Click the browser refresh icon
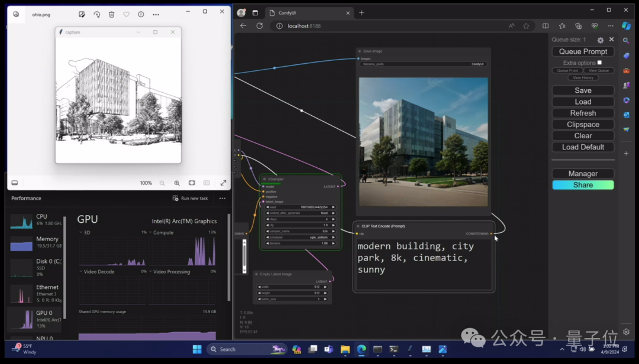 [259, 26]
